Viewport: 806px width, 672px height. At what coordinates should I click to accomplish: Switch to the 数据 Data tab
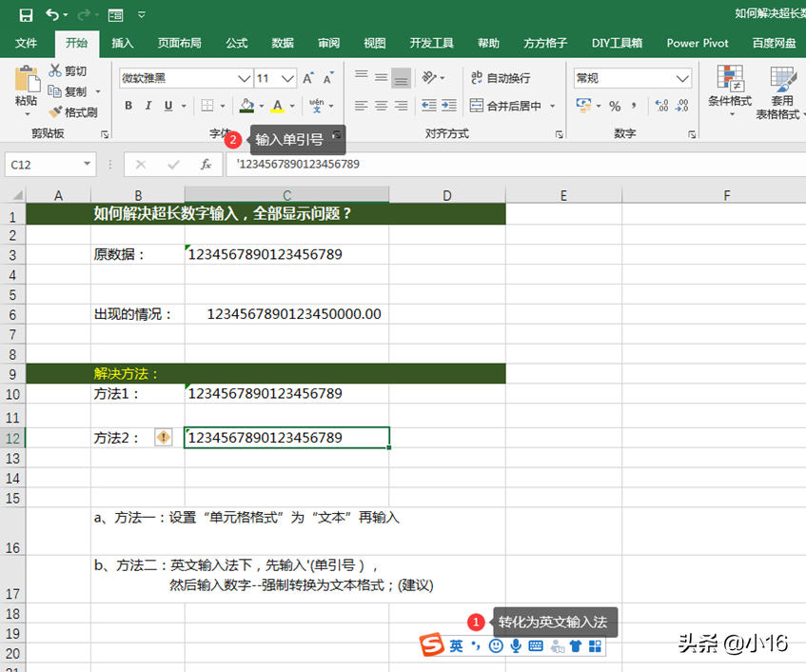coord(283,43)
